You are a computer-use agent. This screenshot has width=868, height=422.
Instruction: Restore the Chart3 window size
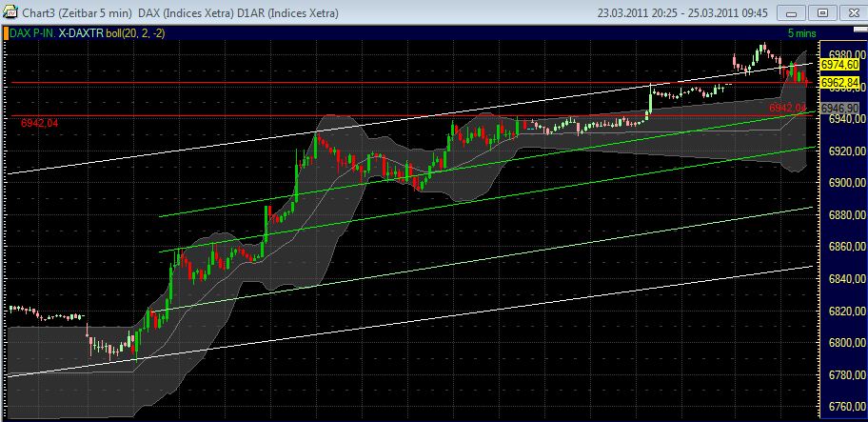822,12
